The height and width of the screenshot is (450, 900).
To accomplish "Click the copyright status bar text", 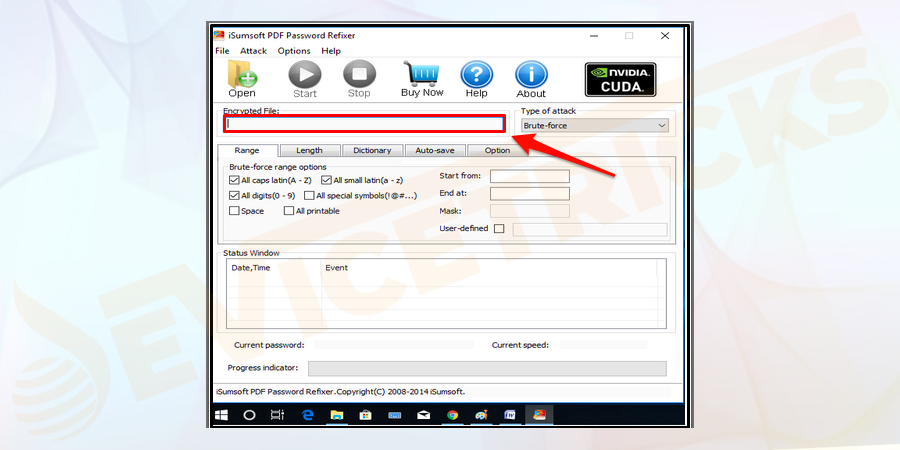I will coord(340,392).
